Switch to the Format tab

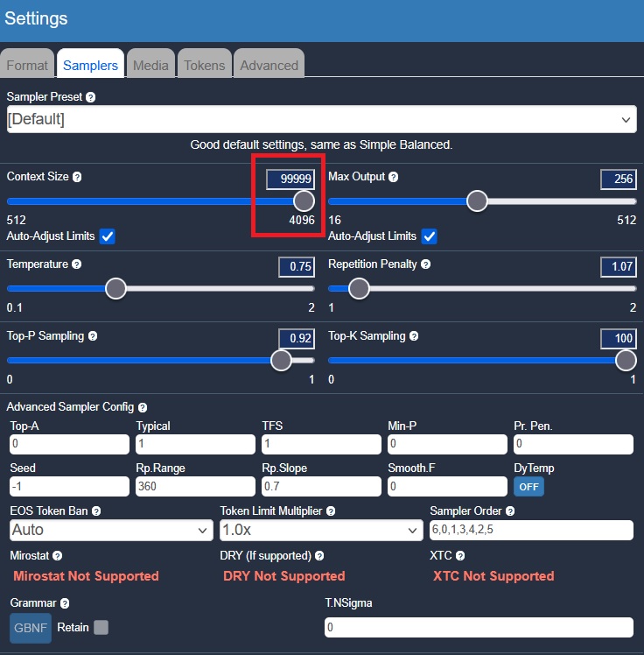pos(27,66)
